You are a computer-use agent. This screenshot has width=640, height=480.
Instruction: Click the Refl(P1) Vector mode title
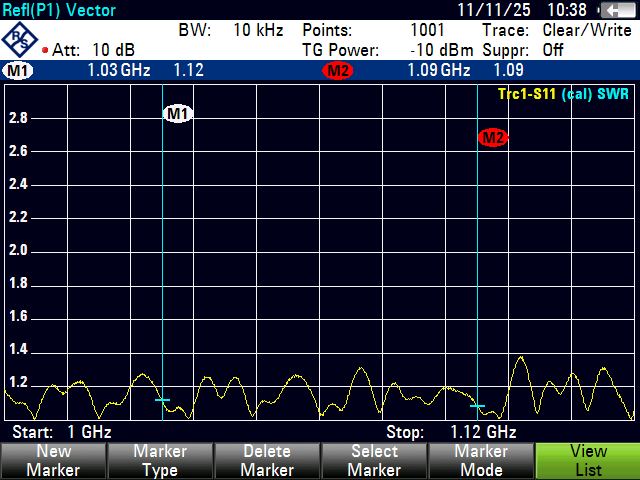click(x=59, y=10)
